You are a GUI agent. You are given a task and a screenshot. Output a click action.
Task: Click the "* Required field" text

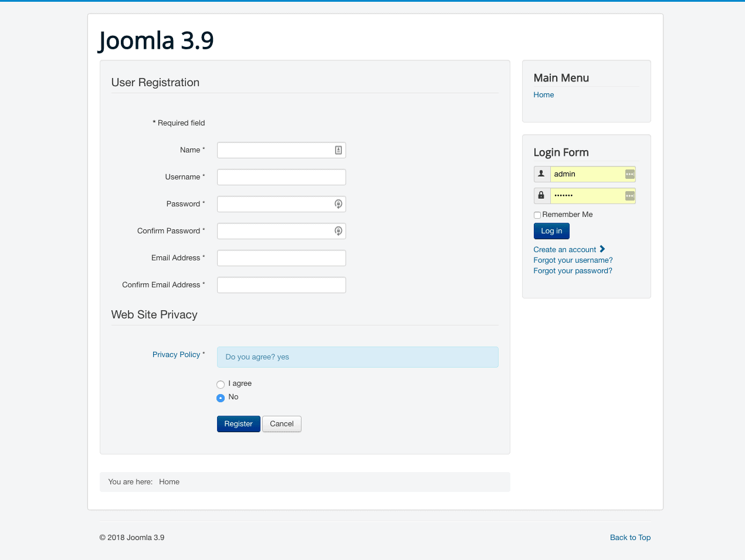pos(179,123)
